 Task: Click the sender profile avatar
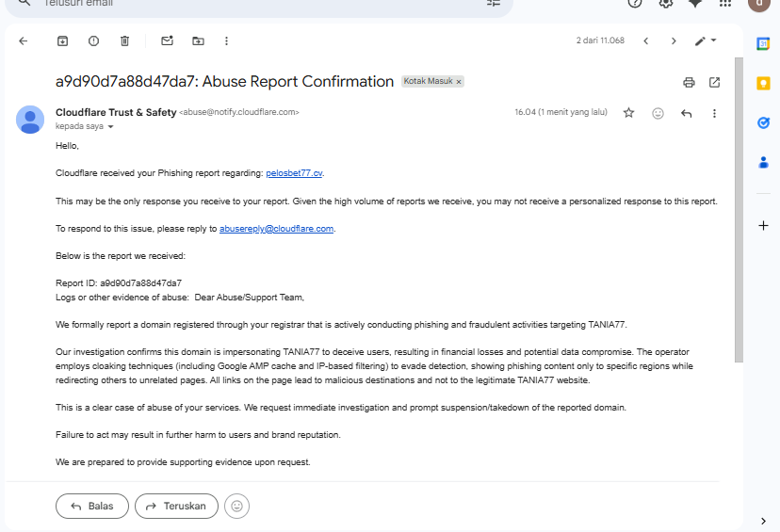[30, 120]
